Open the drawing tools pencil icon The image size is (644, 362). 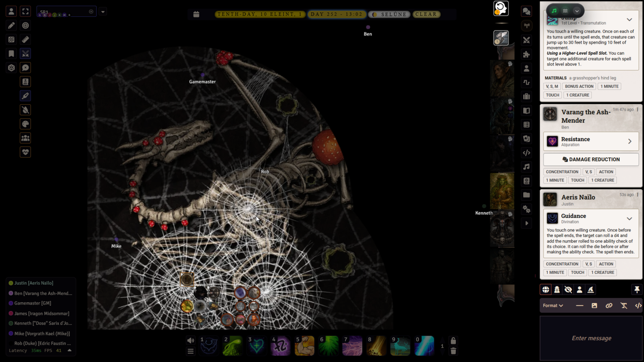click(11, 25)
